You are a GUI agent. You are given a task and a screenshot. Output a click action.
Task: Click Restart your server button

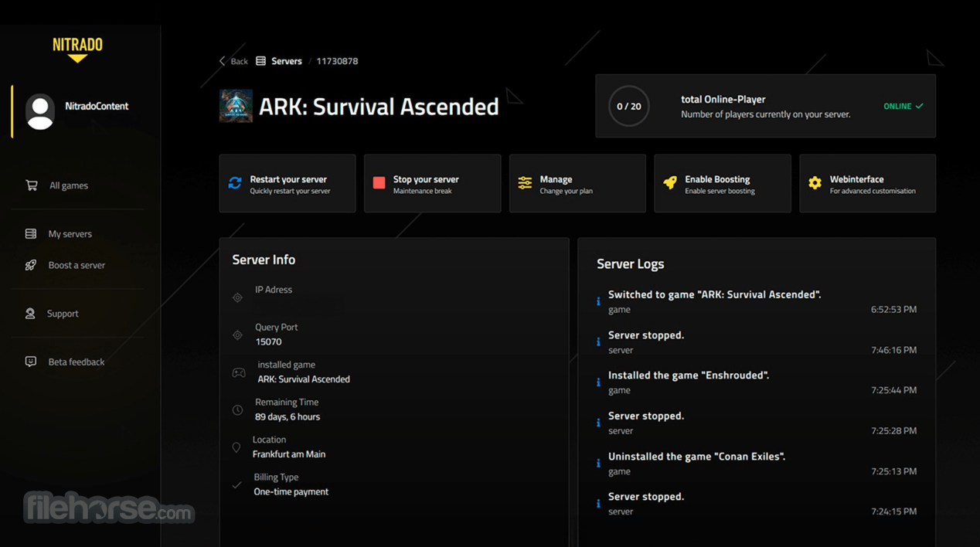click(288, 183)
